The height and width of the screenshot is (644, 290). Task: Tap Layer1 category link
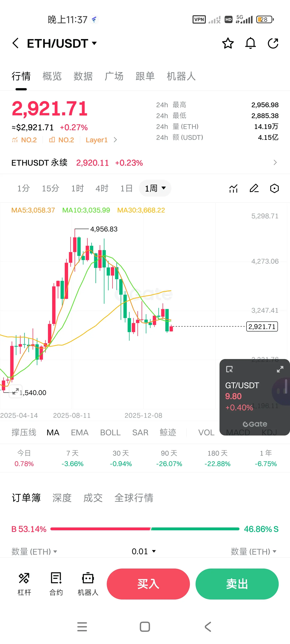[97, 140]
